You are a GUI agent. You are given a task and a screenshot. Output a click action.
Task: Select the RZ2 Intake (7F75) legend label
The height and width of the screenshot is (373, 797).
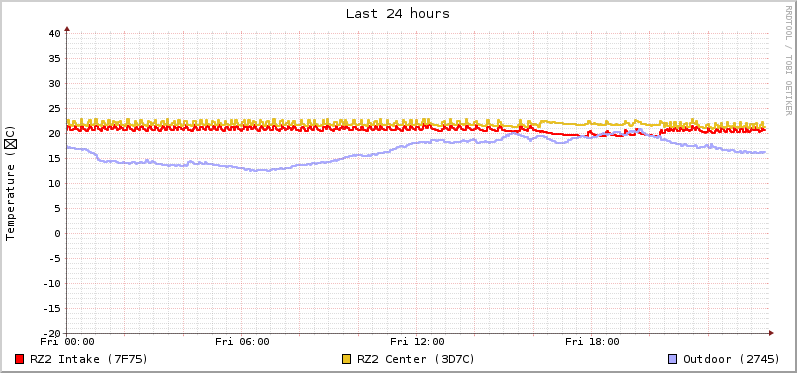(x=89, y=359)
